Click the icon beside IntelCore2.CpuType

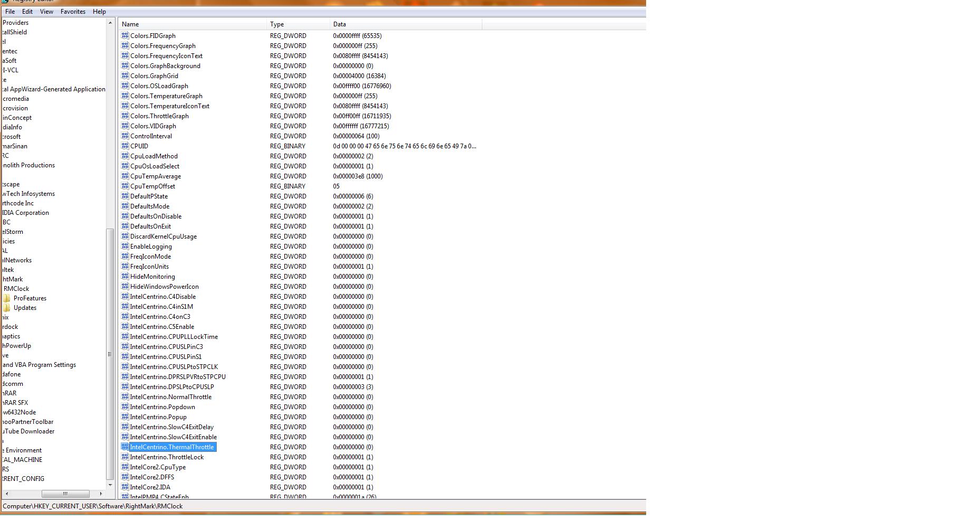125,467
